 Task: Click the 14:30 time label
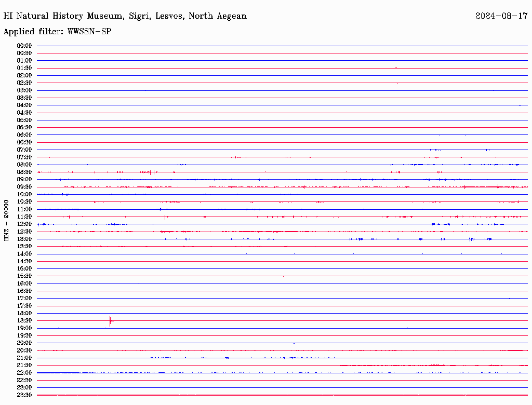(24, 262)
